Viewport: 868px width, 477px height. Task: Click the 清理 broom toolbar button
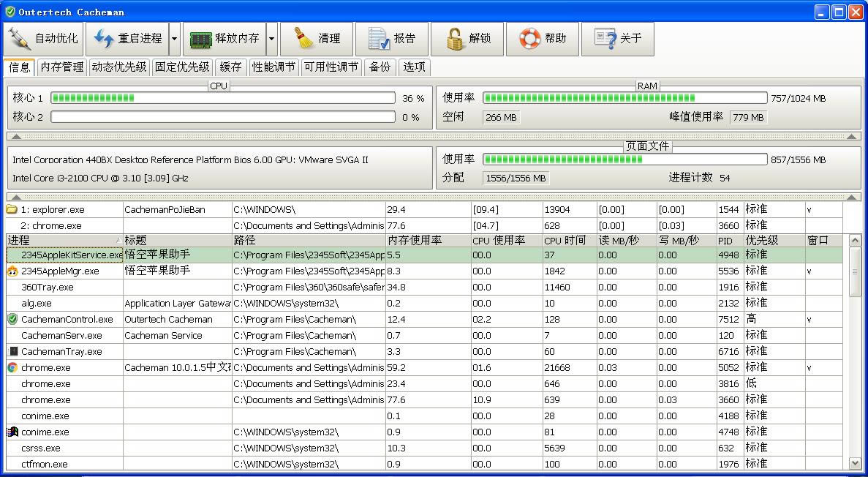point(317,39)
